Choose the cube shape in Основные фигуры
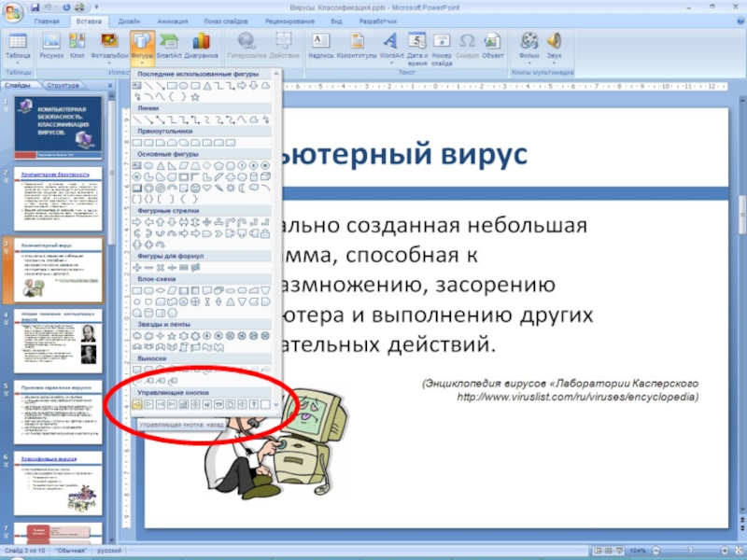This screenshot has width=747, height=560. (x=265, y=176)
